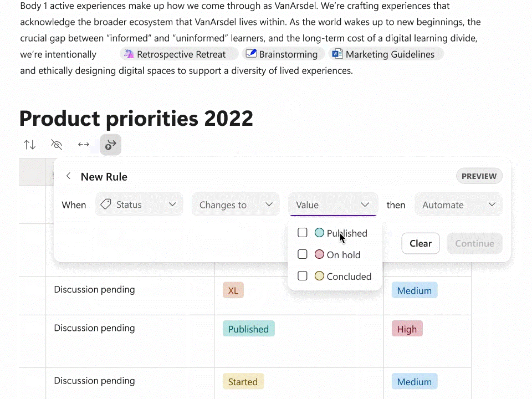Screen dimensions: 532x399
Task: Click the Started status tag cell
Action: [243, 382]
